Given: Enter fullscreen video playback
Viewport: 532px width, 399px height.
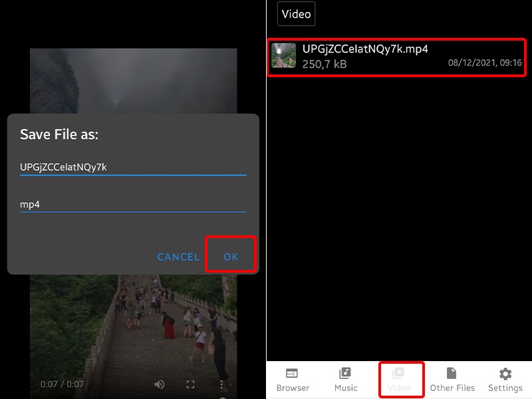Looking at the screenshot, I should (x=190, y=384).
